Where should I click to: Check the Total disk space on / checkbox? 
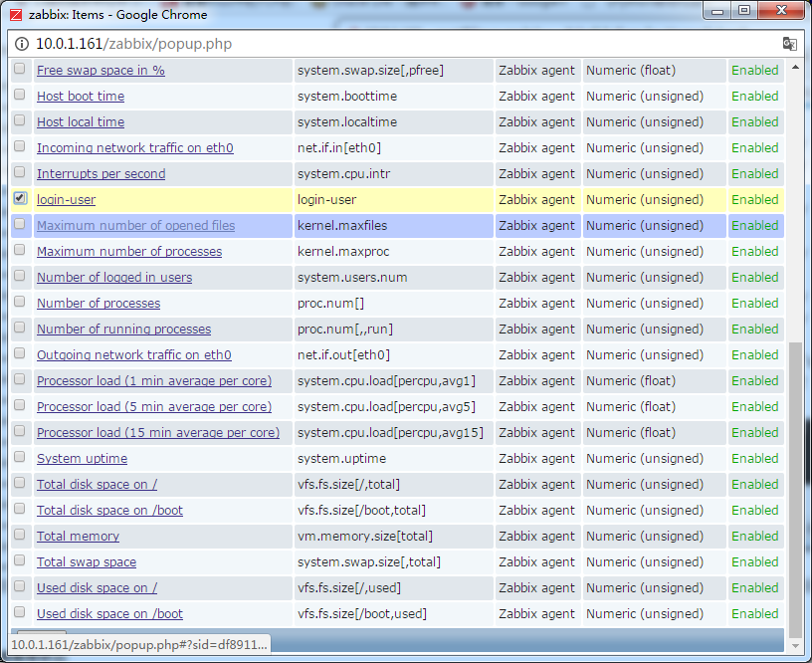coord(20,483)
